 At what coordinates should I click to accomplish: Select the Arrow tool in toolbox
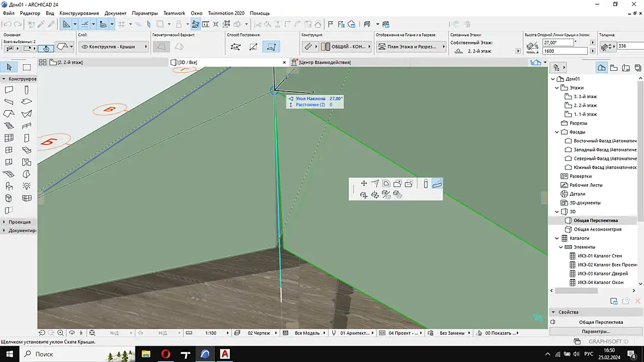9,67
